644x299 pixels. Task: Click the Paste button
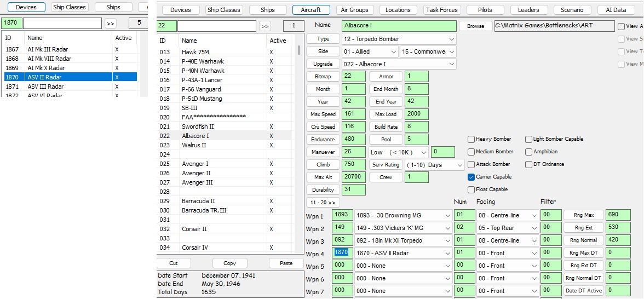click(286, 263)
